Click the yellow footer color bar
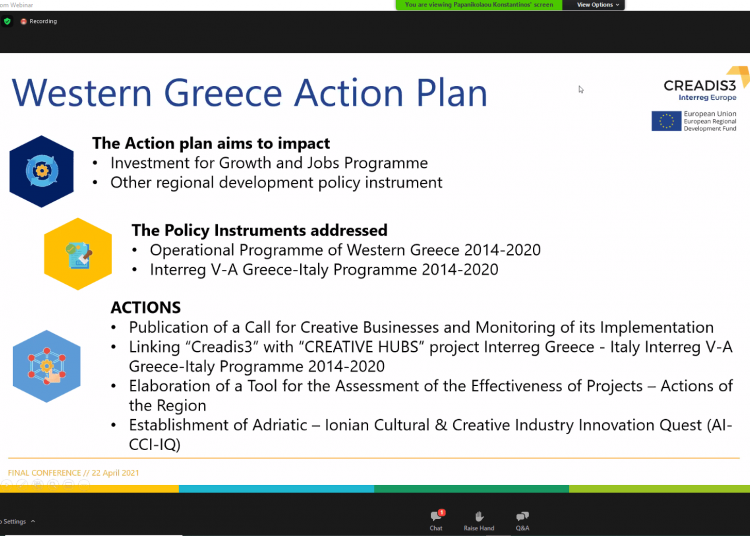The image size is (750, 536). click(90, 488)
